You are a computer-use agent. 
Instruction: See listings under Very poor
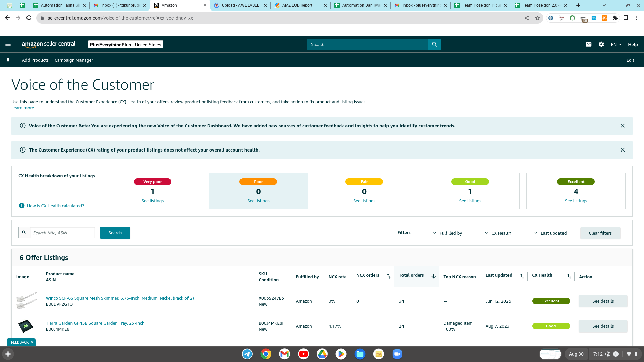(x=153, y=201)
